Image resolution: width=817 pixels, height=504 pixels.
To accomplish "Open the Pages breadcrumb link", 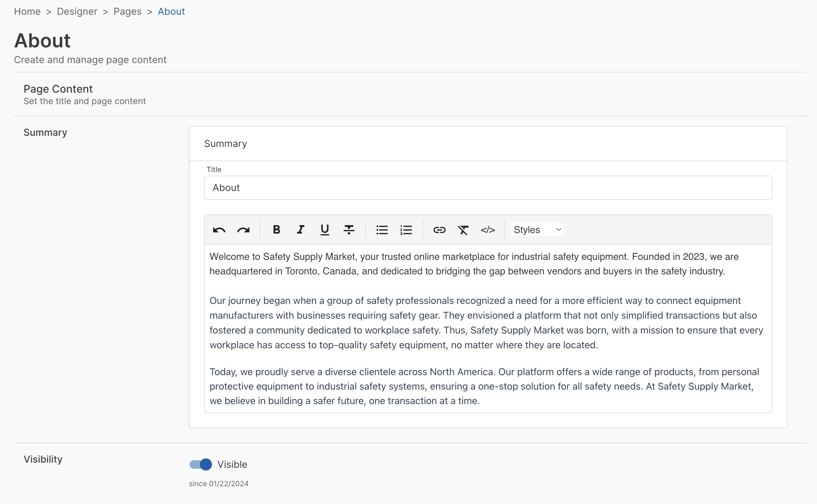I will 127,11.
